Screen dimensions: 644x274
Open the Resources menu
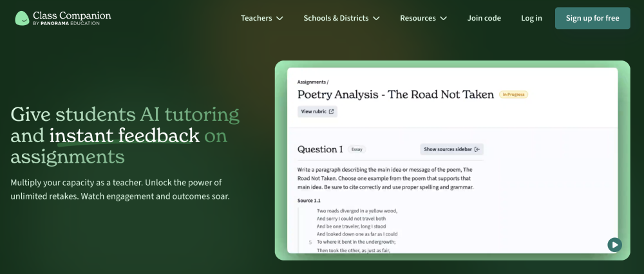pos(424,18)
